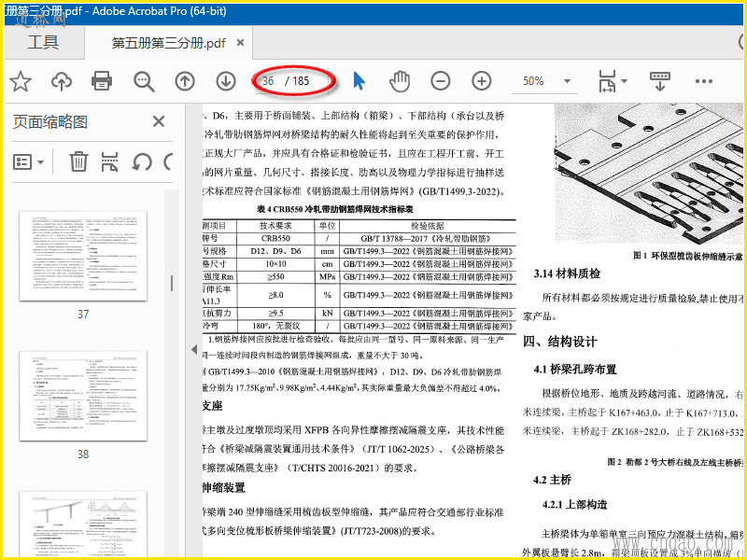The height and width of the screenshot is (560, 747).
Task: Open the page break tool with scissors icon
Action: point(109,161)
